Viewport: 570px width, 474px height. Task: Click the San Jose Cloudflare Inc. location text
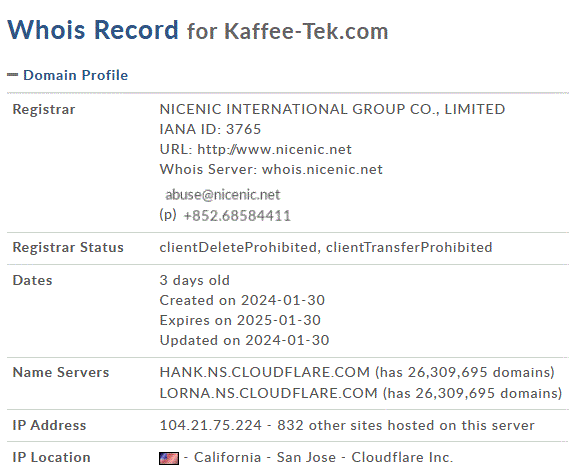tap(365, 457)
